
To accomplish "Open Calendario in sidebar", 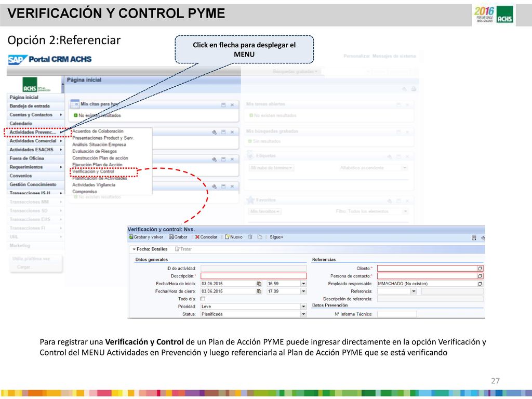I will coord(36,124).
